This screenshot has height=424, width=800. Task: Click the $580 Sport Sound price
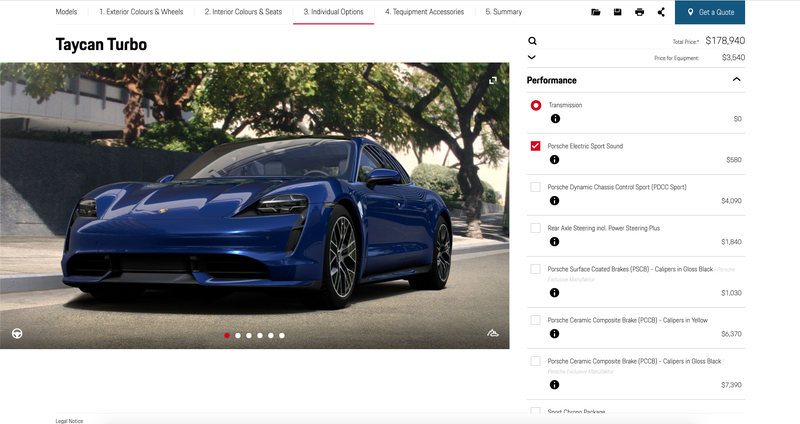pyautogui.click(x=734, y=160)
